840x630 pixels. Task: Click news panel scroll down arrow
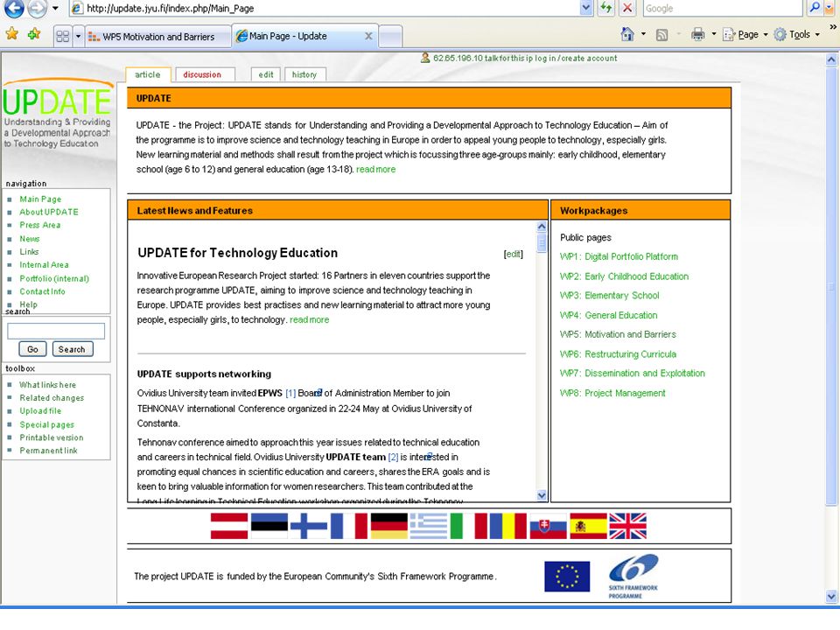(542, 495)
